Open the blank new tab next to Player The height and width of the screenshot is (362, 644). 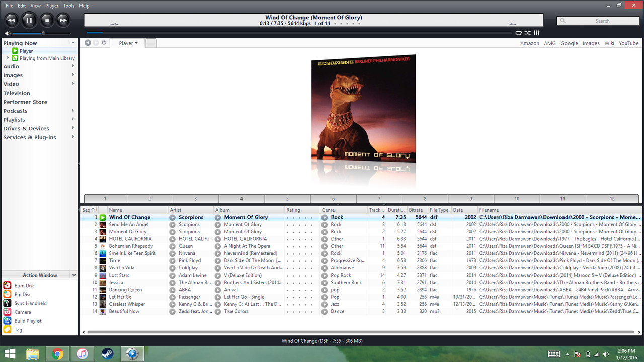pos(151,43)
